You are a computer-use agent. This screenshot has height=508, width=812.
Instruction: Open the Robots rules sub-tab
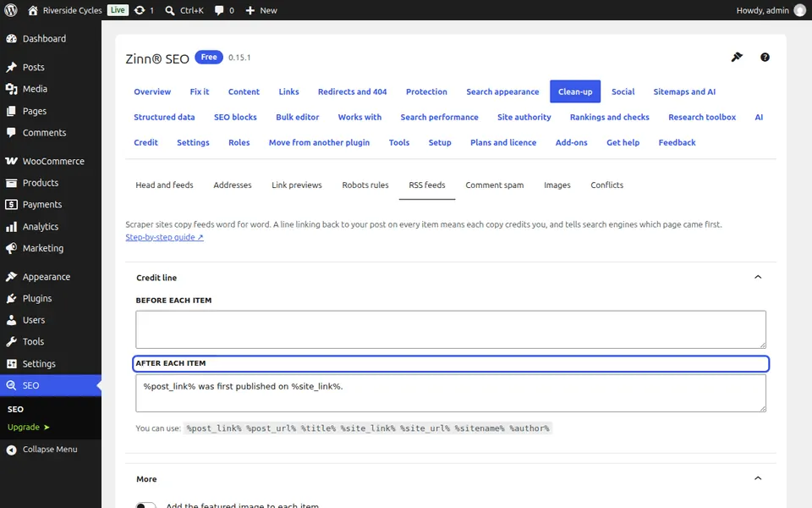click(x=365, y=185)
